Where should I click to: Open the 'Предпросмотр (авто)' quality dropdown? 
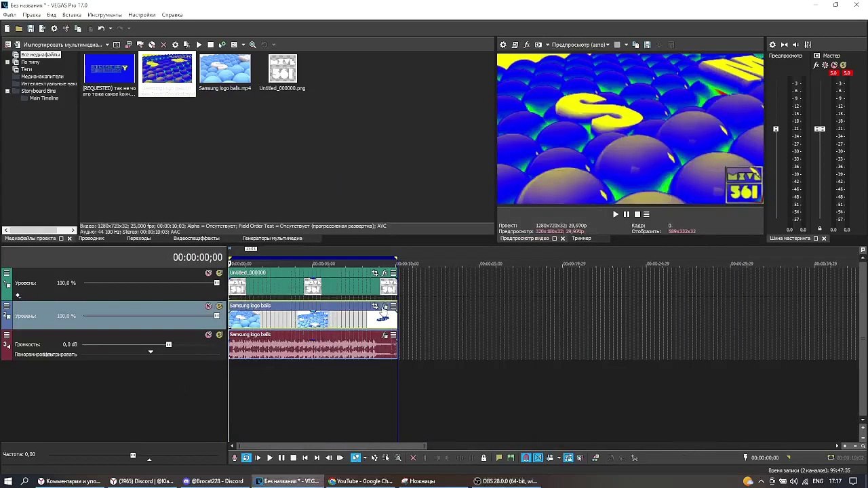click(x=580, y=45)
